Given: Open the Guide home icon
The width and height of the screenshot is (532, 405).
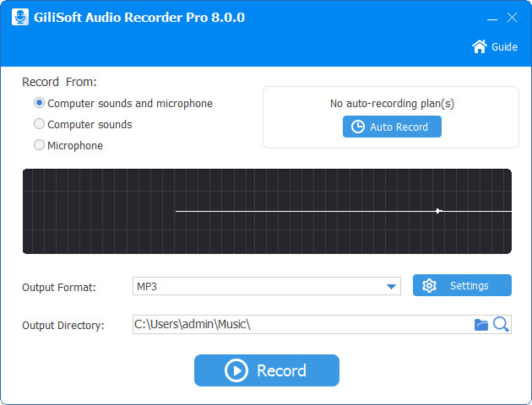Looking at the screenshot, I should click(480, 46).
